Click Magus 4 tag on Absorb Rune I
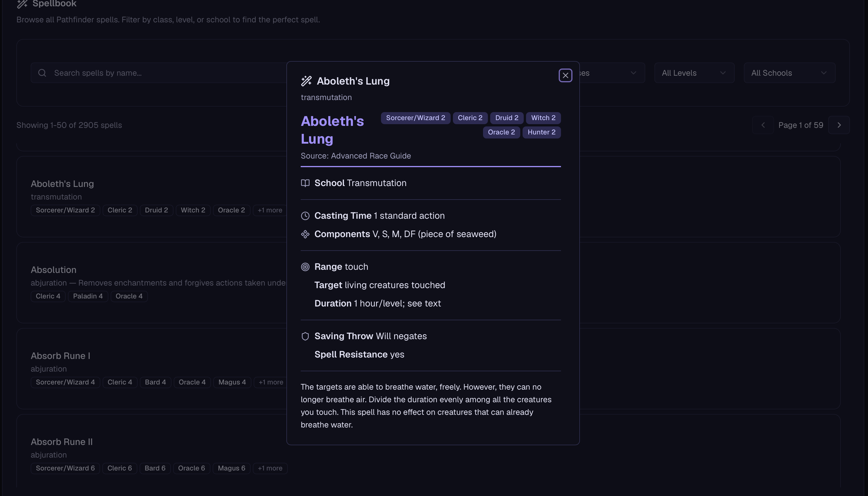The width and height of the screenshot is (868, 496). (x=232, y=382)
